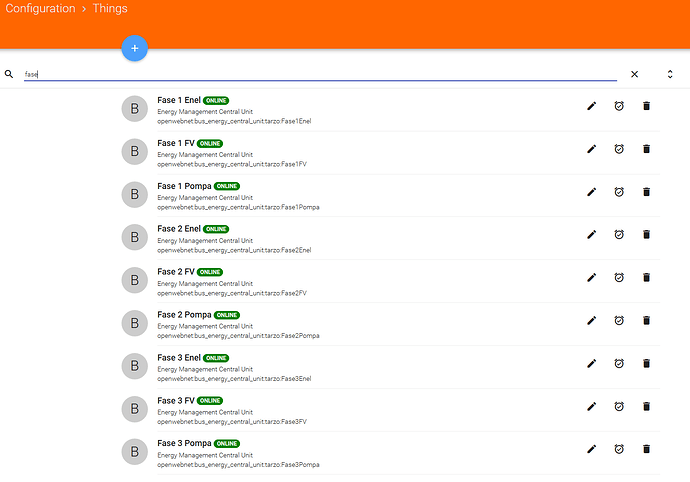Screen dimensions: 690x482
Task: Edit Fase 1 Enel with pencil icon
Action: pos(591,106)
